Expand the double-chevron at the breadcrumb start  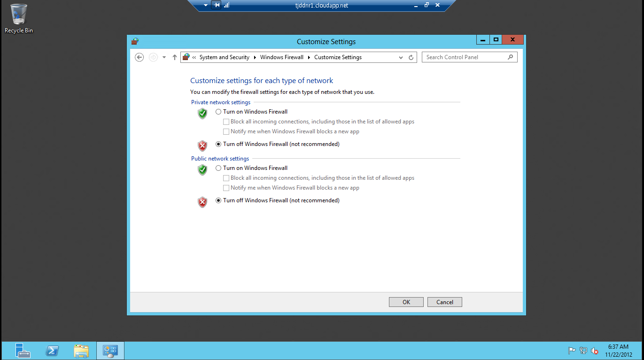[x=194, y=57]
